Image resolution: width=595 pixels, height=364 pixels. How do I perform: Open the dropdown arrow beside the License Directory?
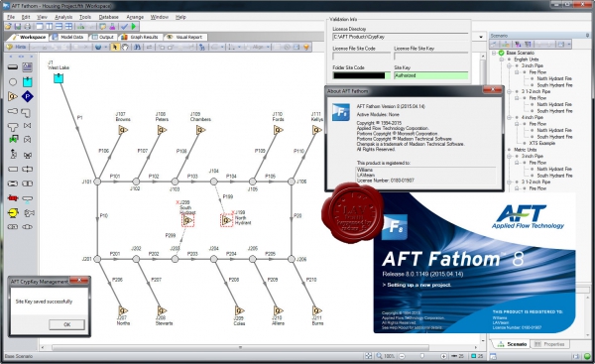pos(481,37)
